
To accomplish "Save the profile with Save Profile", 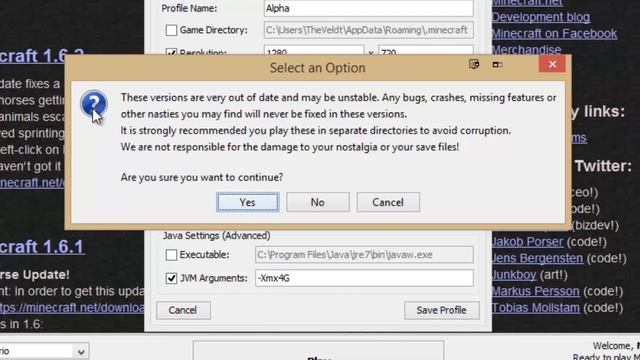I will (x=442, y=310).
